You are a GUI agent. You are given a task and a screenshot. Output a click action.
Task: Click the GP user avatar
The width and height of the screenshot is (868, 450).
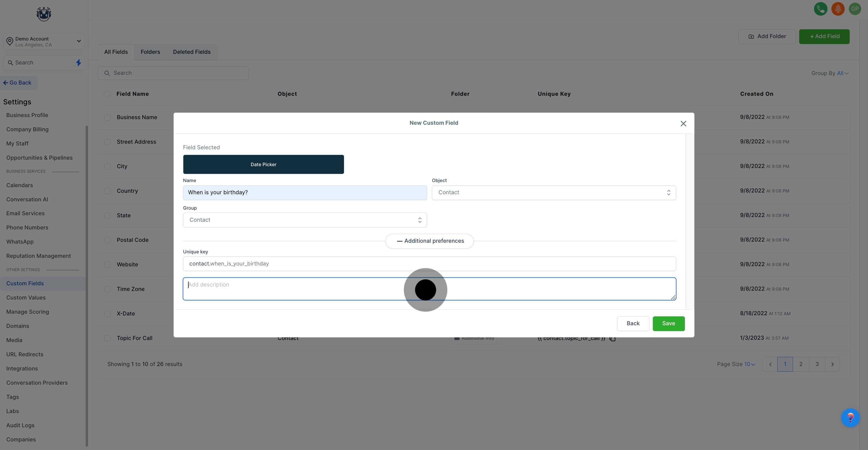855,9
